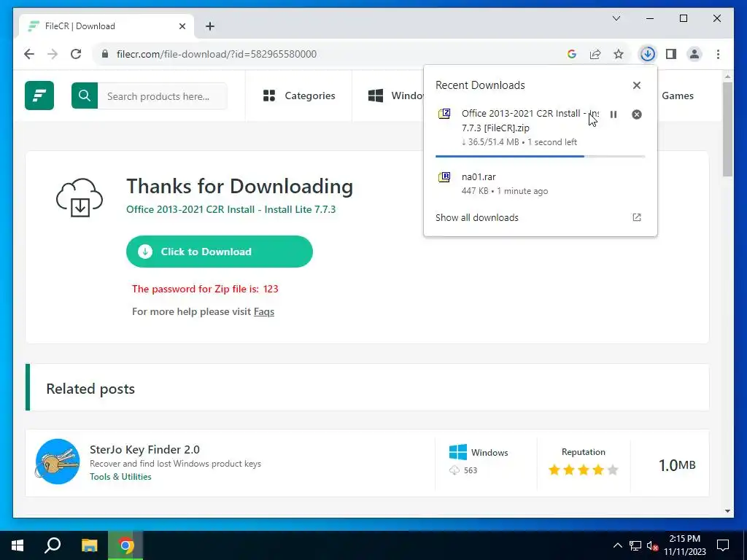Pause the Office C2R zip download

[x=614, y=114]
